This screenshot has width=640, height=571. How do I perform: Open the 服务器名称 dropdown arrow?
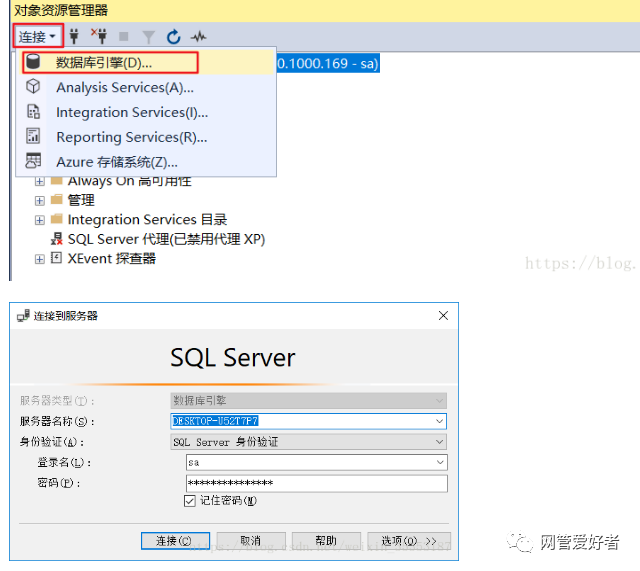(440, 421)
